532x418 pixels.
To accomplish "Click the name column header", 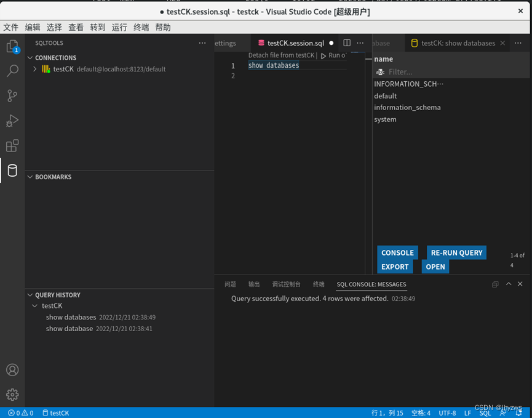I will point(383,59).
